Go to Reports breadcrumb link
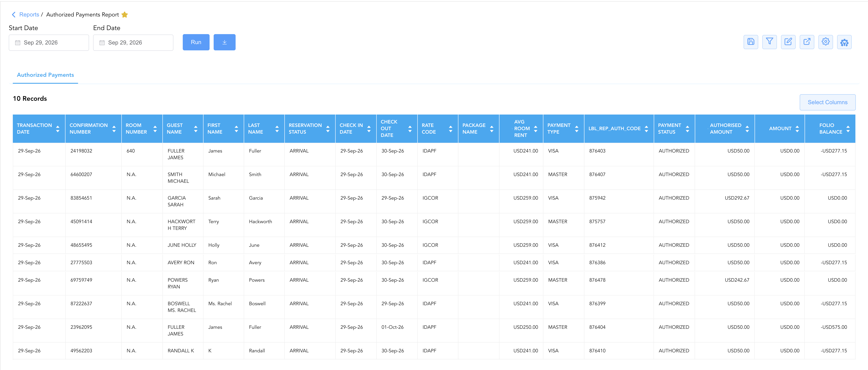Screen dimensions: 868x370 (x=29, y=14)
